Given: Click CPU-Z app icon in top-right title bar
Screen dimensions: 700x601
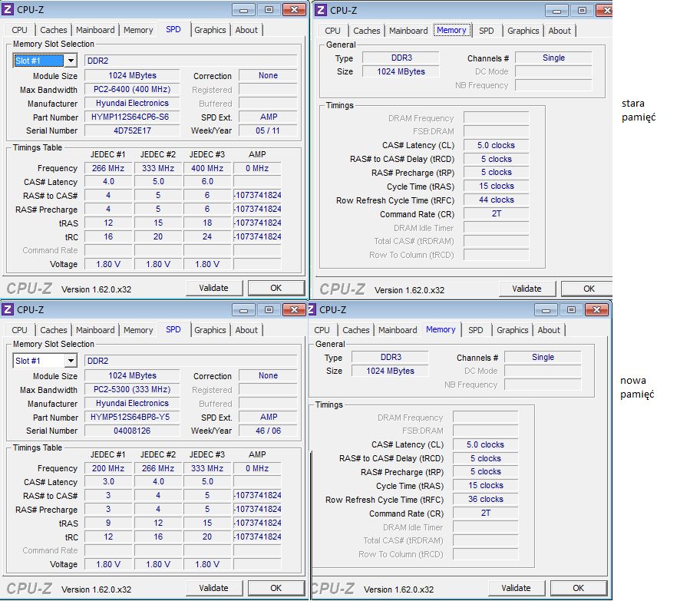Looking at the screenshot, I should pos(321,10).
